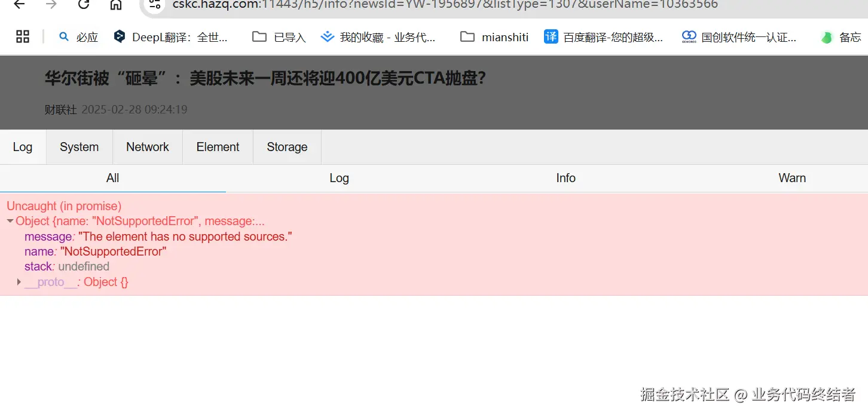Viewport: 868px width, 415px height.
Task: Filter console by Info level
Action: pos(566,178)
